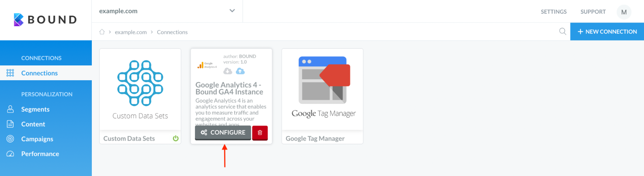
Task: Open Segments in the sidebar
Action: [35, 109]
